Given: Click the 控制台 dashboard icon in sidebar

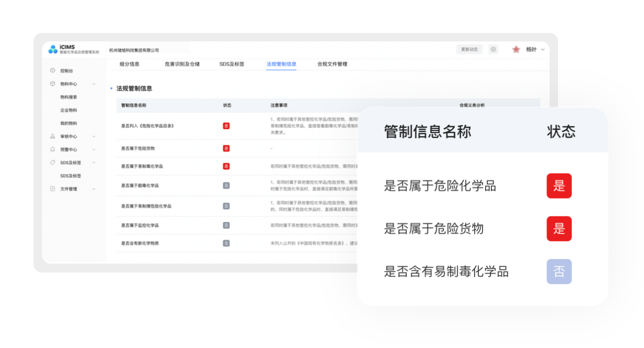Looking at the screenshot, I should 52,71.
